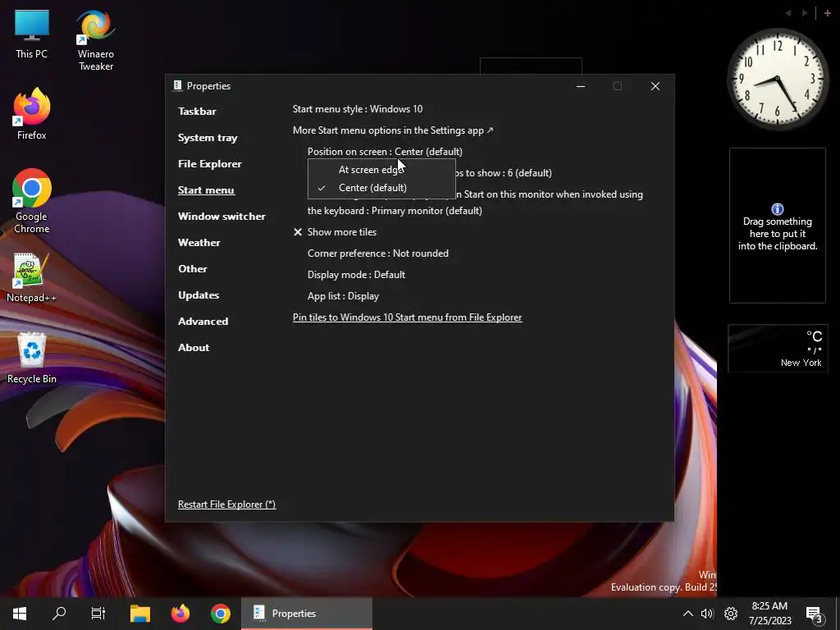Open Display mode dropdown
The width and height of the screenshot is (840, 630).
tap(356, 275)
